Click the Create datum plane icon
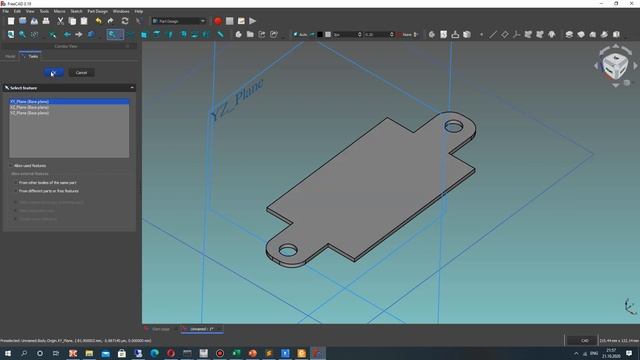The width and height of the screenshot is (640, 360). coord(505,35)
